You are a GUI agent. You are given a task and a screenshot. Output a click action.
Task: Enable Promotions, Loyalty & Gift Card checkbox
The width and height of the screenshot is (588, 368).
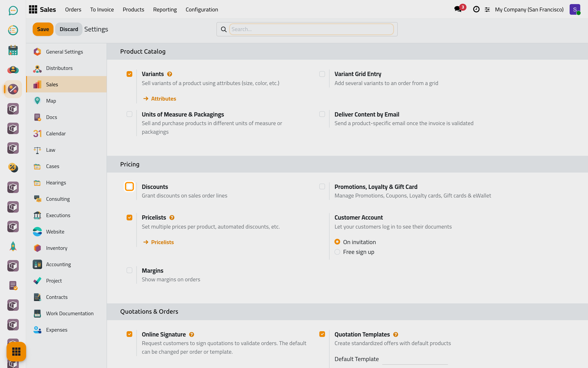[322, 186]
